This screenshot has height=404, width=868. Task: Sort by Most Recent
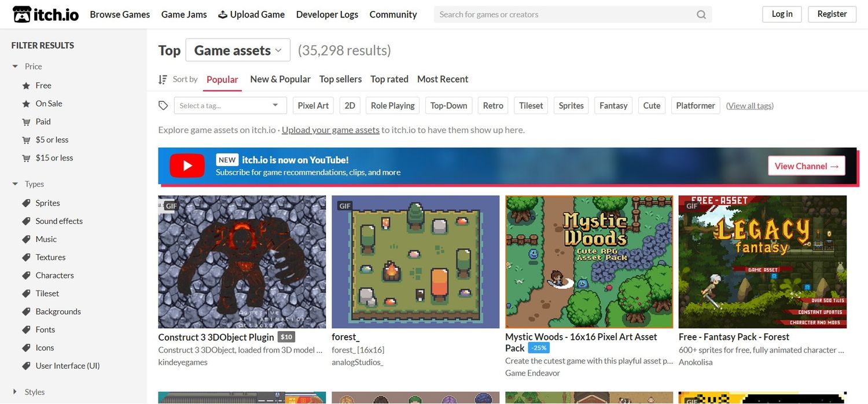tap(443, 79)
